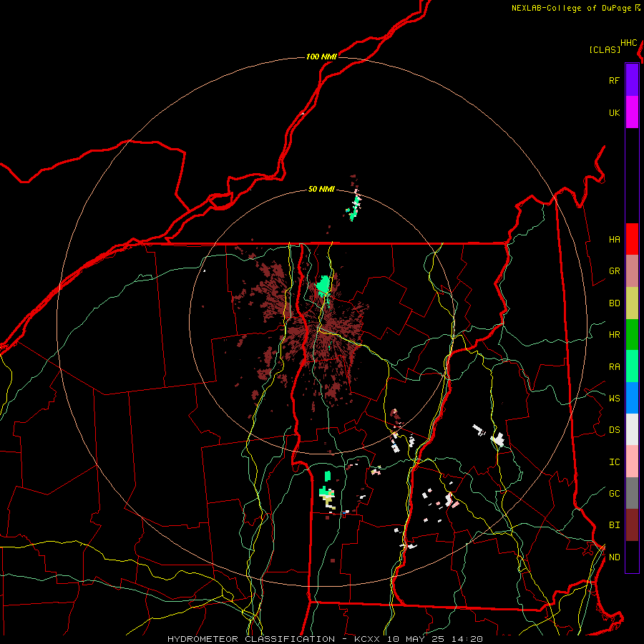Click the RA light-green legend swatch
This screenshot has width=644, height=644.
(x=632, y=366)
